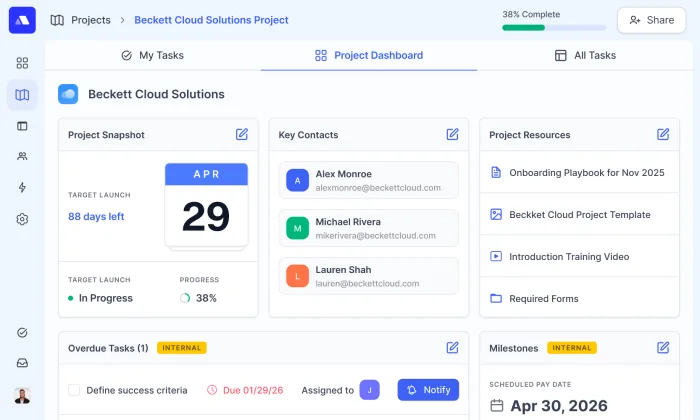Screen dimensions: 700x420
Task: Open the inbox icon in sidebar
Action: [x=22, y=363]
